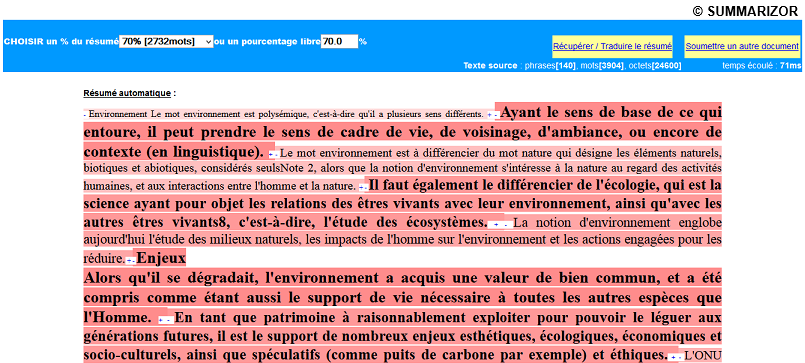Click the sentence starting Alors qu'il se dégradait
Screen dimensions: 805x363
tap(402, 298)
